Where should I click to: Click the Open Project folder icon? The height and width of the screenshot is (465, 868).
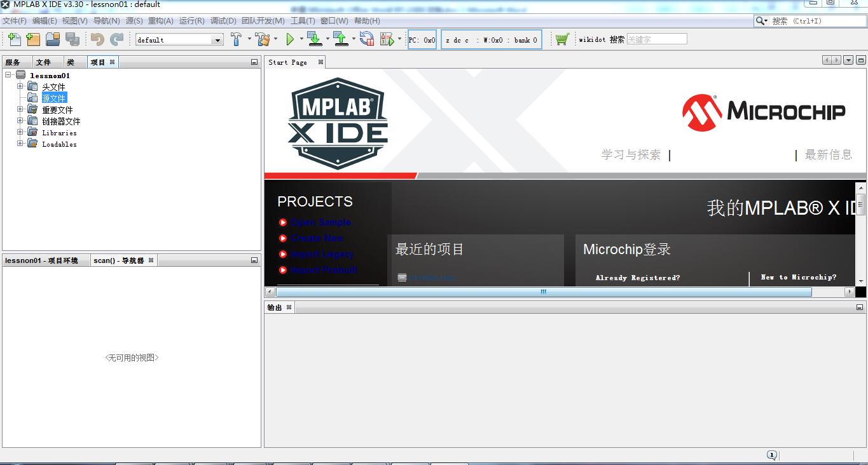(x=53, y=39)
